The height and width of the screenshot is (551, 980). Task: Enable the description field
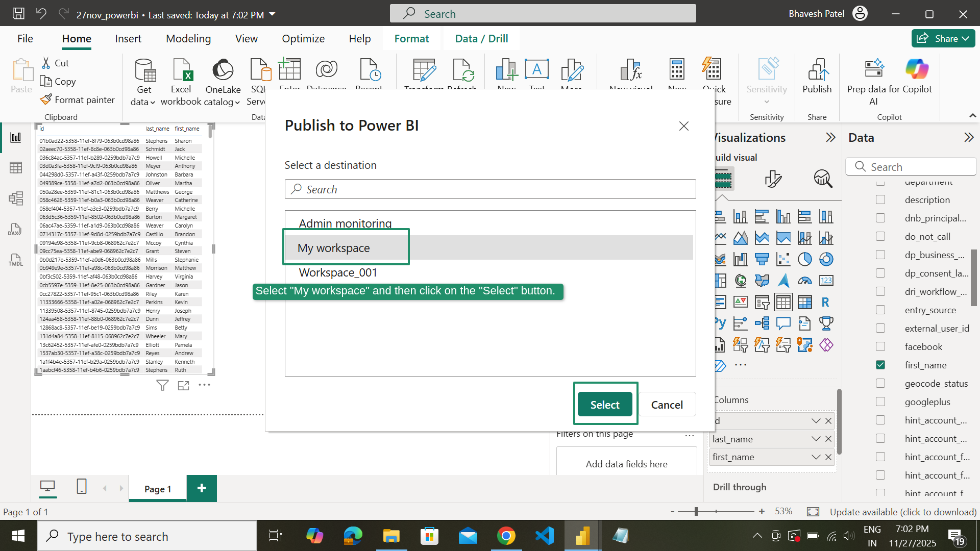pyautogui.click(x=880, y=199)
